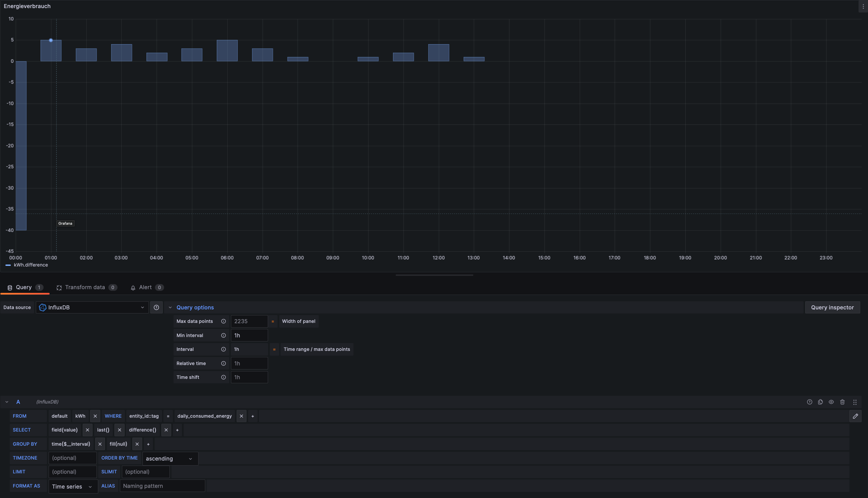Open the InfluxDB data source dropdown

(92, 307)
